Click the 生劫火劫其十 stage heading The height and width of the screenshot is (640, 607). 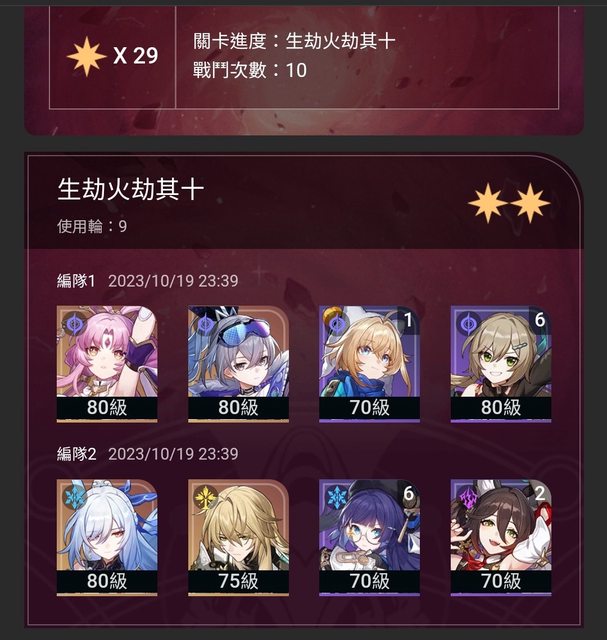click(131, 189)
